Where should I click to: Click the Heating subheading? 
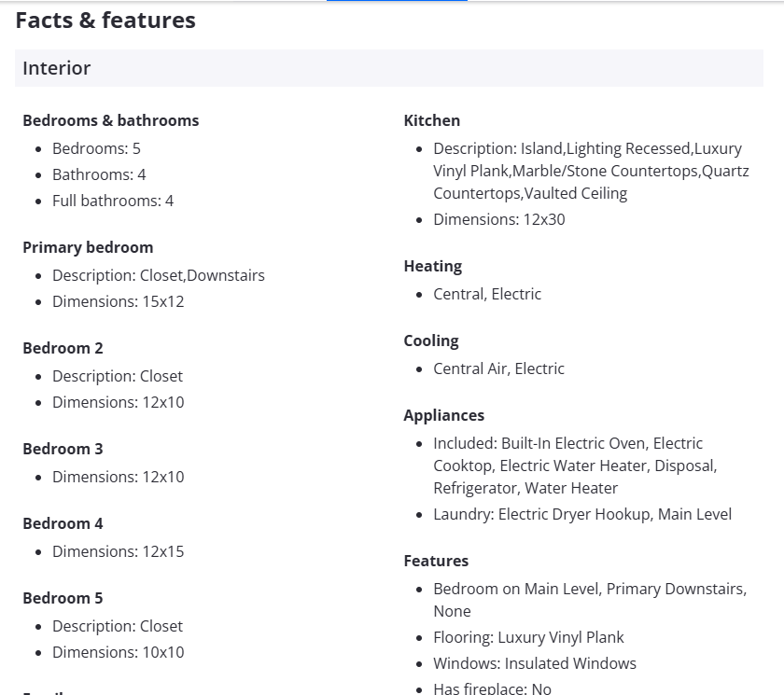pos(432,266)
